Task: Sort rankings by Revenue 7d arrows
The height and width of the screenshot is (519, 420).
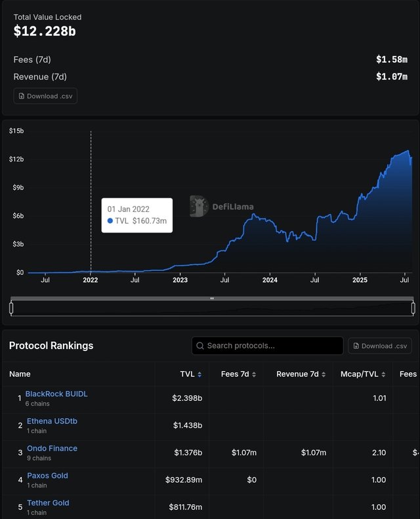Action: pyautogui.click(x=324, y=375)
